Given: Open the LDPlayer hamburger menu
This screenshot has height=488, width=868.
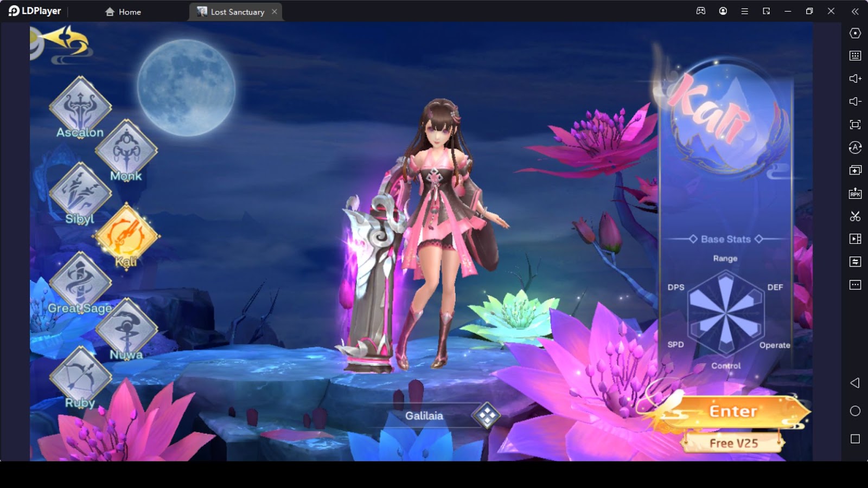Looking at the screenshot, I should click(745, 11).
